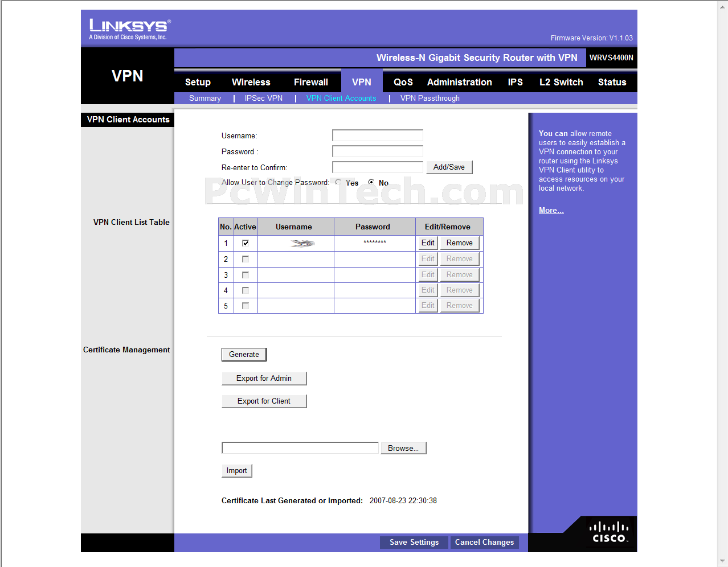Click the Firmware Version: V1.1.03 text
Screen dimensions: 728x567
(592, 38)
